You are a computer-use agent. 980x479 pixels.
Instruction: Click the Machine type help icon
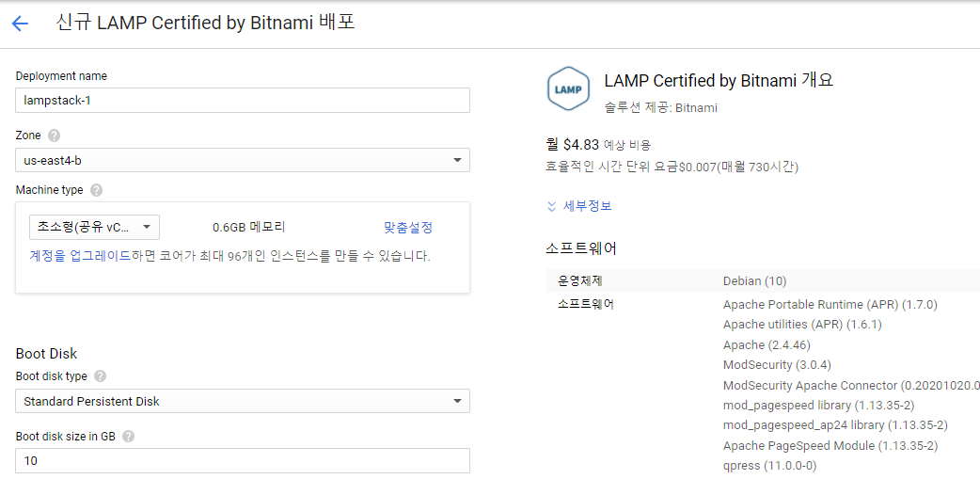(96, 190)
